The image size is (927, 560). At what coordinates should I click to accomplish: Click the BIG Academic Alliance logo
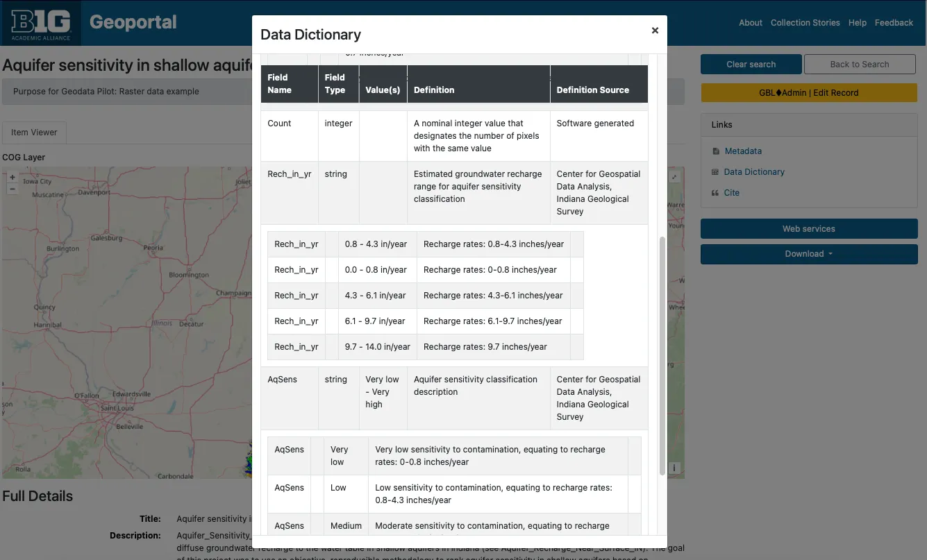click(41, 23)
